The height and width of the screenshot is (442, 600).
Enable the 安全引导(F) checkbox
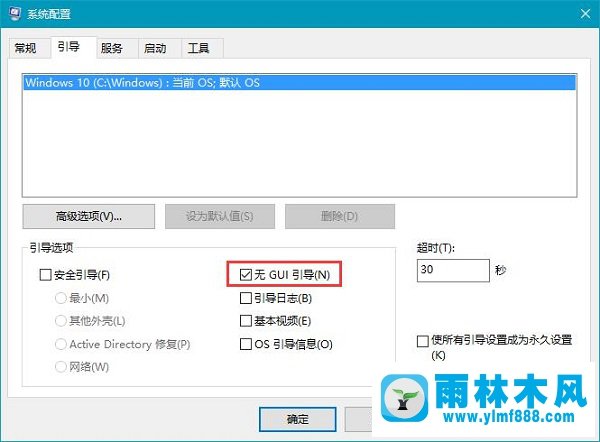[x=46, y=275]
